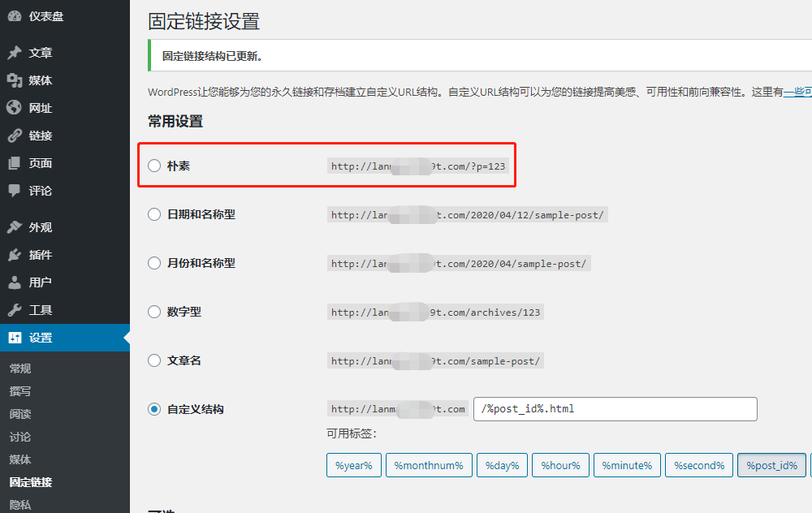Insert the %second% tag
This screenshot has width=812, height=513.
[699, 465]
